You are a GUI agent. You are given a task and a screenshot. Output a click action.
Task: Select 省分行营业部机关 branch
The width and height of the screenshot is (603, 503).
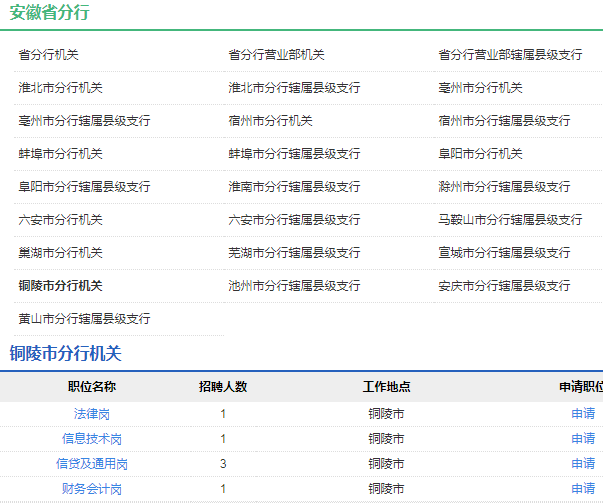pyautogui.click(x=276, y=55)
